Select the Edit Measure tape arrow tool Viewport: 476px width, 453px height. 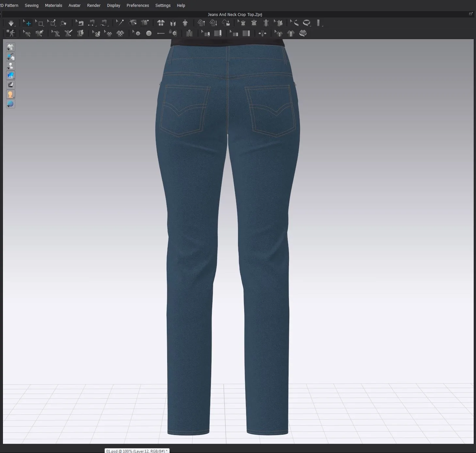[294, 23]
